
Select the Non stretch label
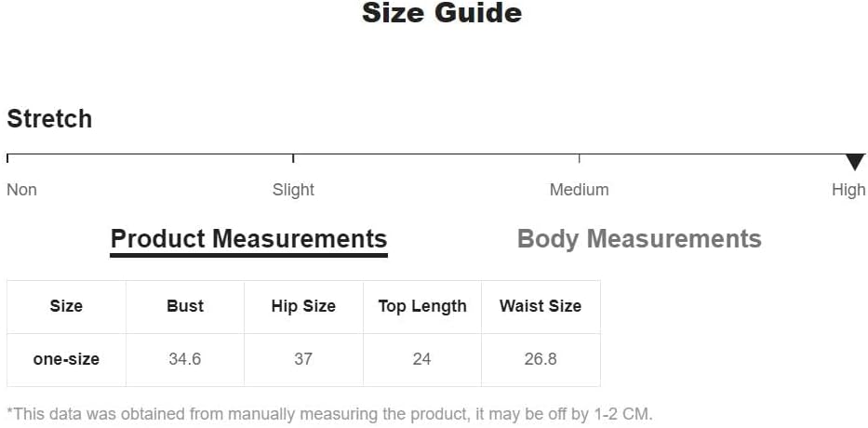click(x=21, y=190)
